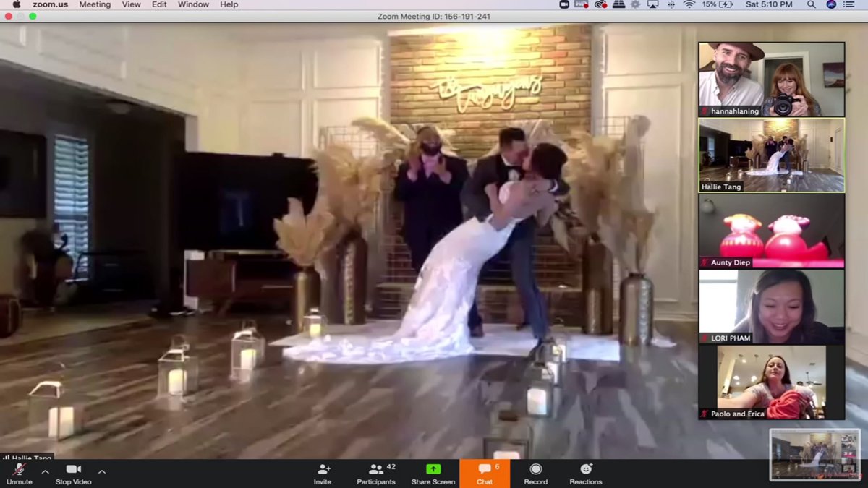Click the Wi-Fi status icon

(688, 4)
